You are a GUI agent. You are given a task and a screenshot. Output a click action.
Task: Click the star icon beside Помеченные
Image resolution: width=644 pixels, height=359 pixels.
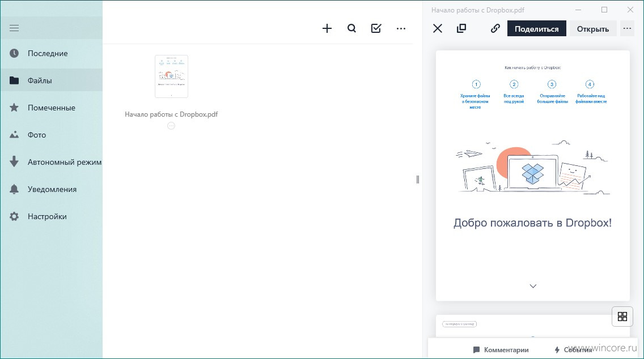pos(14,108)
